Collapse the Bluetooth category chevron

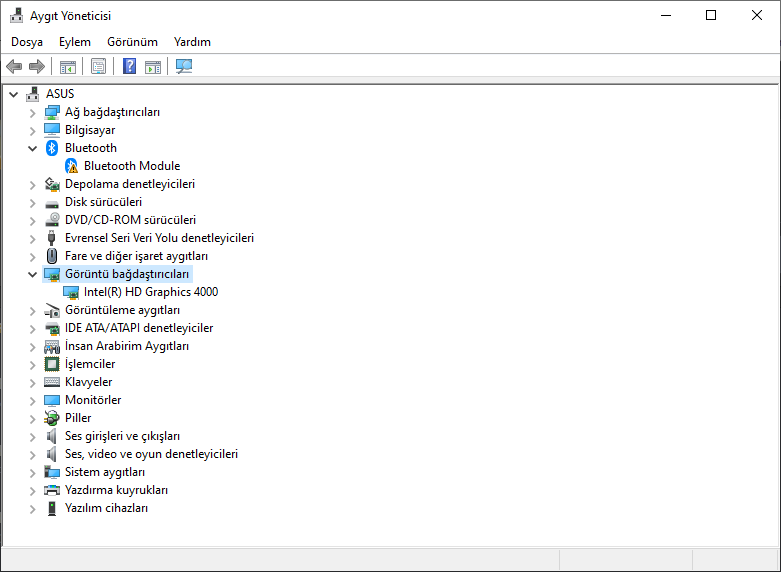(33, 148)
